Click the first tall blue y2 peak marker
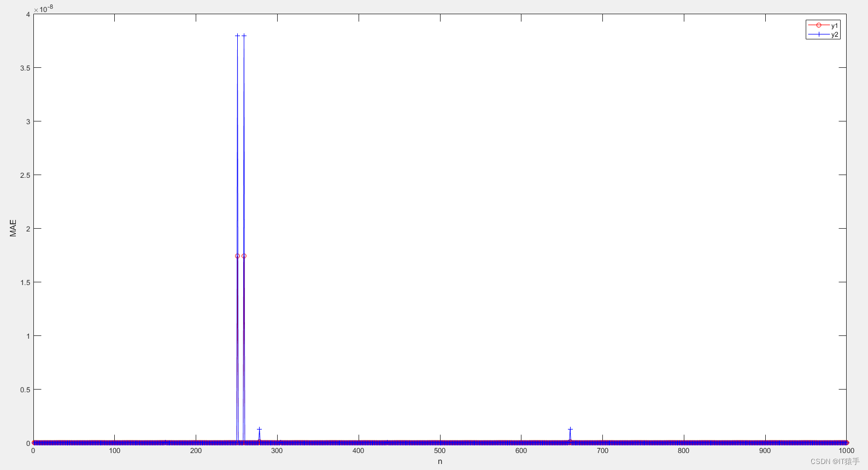Screen dimensions: 868x470 coord(237,36)
